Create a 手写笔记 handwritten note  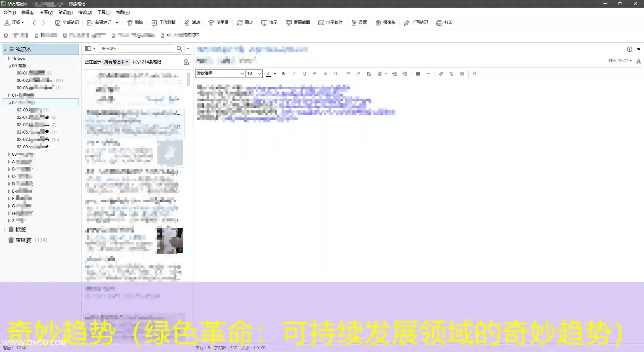coord(416,22)
